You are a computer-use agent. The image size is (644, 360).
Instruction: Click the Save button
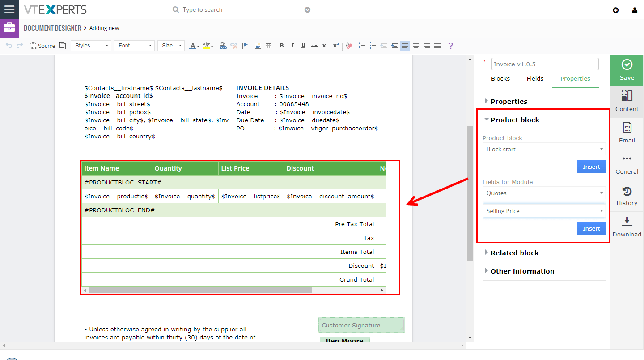click(627, 70)
